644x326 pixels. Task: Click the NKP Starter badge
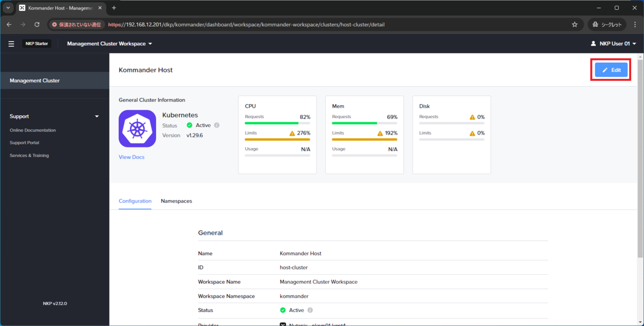click(37, 43)
